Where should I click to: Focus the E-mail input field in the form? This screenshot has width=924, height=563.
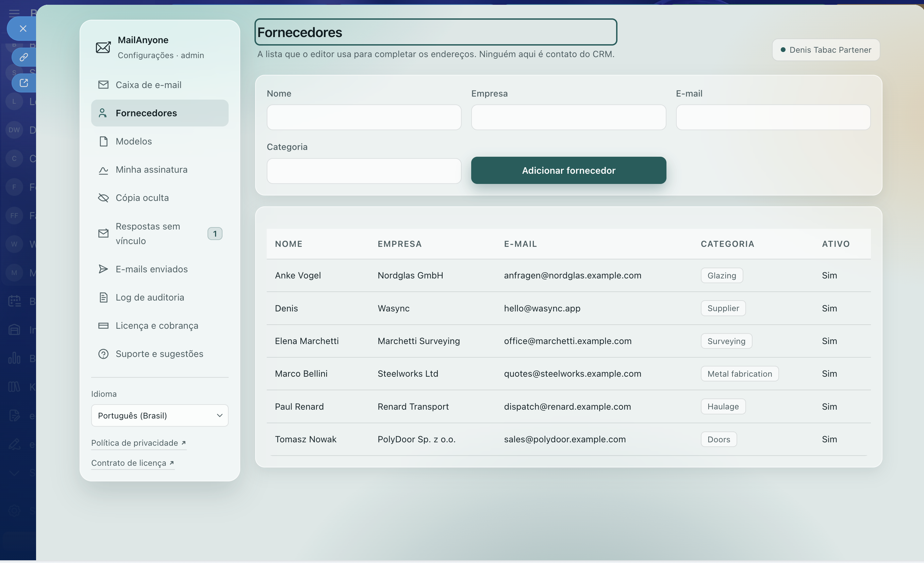click(773, 117)
